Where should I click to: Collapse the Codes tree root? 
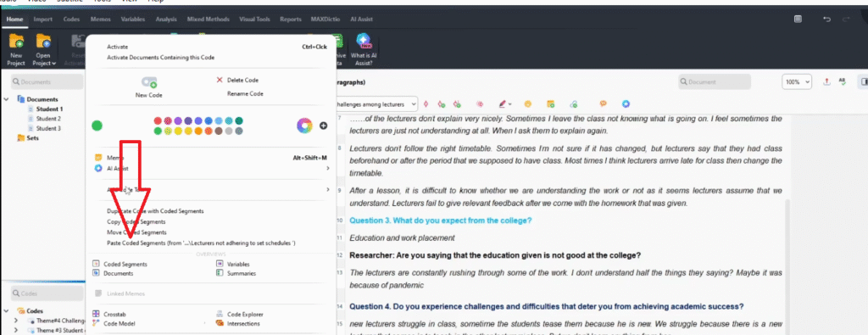click(6, 311)
